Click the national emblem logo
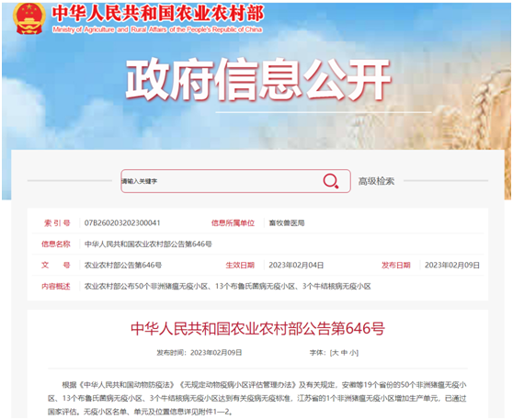This screenshot has height=420, width=513. [29, 18]
